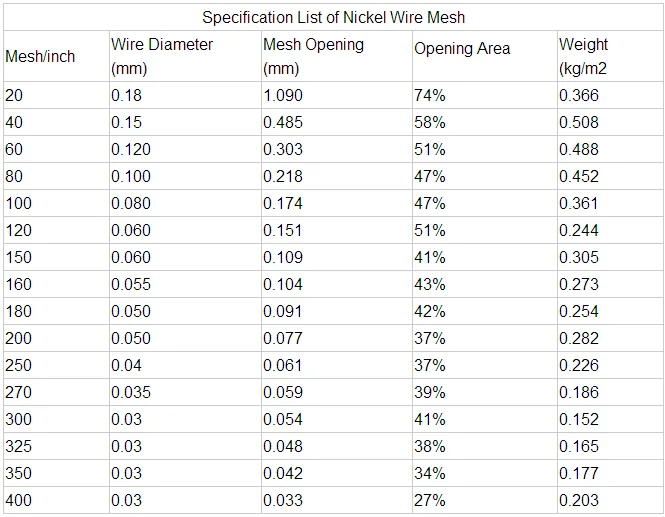Click the mesh opening value 0.218
The width and height of the screenshot is (665, 517).
click(283, 176)
